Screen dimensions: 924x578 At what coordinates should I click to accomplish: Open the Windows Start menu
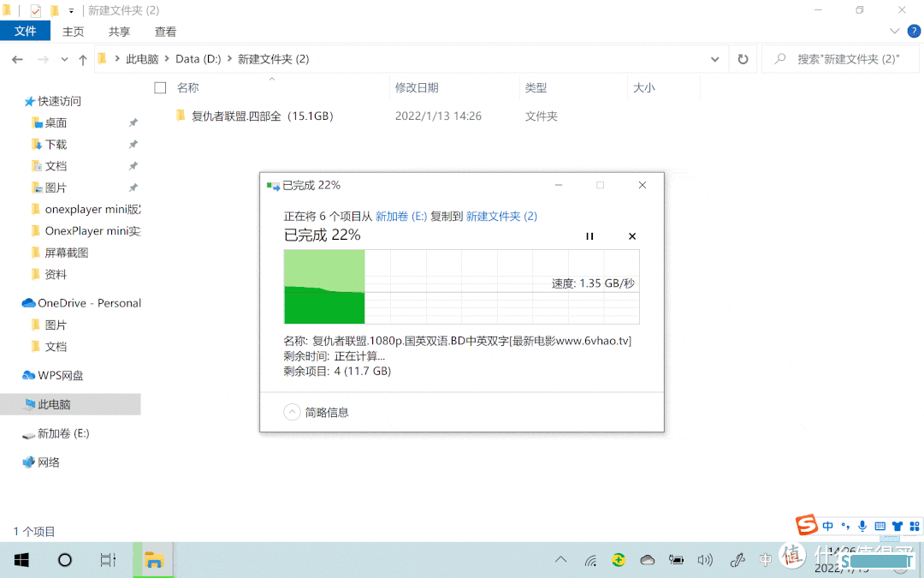[x=21, y=560]
